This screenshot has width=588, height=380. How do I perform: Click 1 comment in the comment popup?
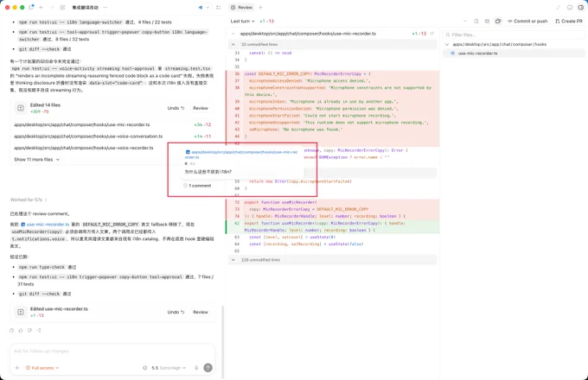pos(197,186)
